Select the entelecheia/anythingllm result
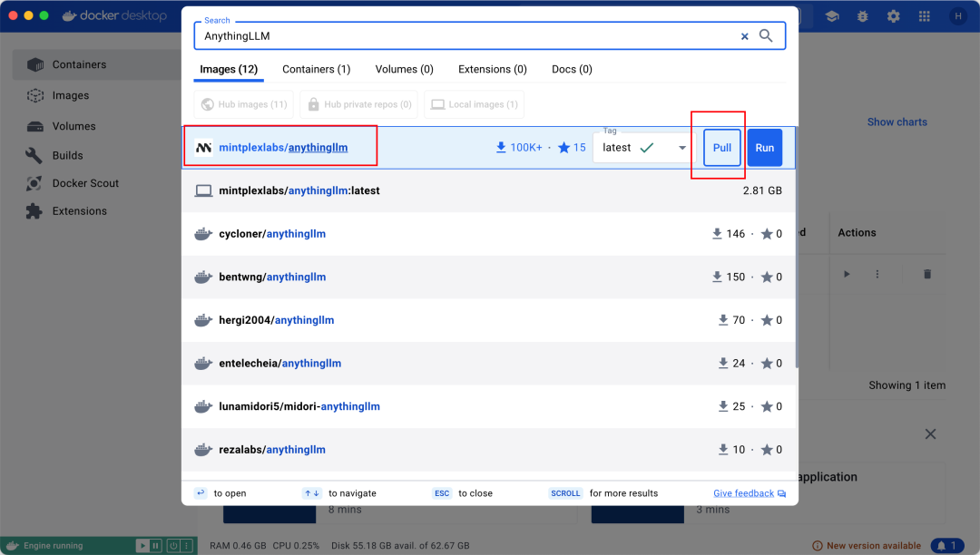 tap(489, 363)
